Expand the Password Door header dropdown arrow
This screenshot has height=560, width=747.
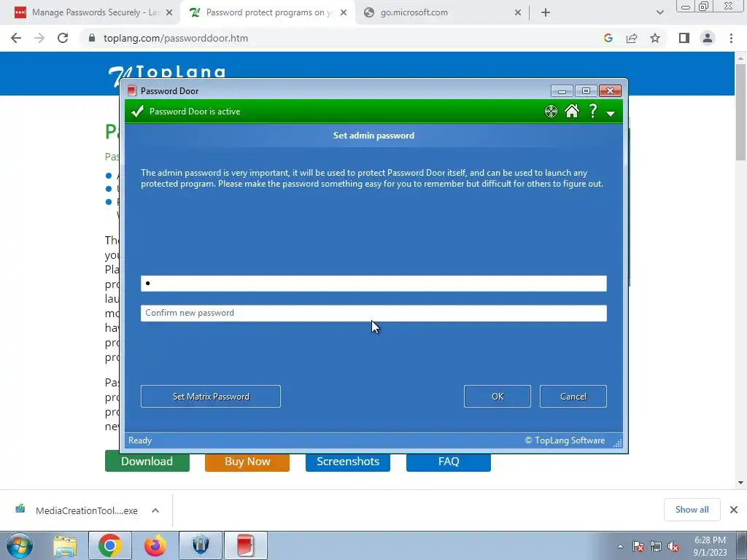click(611, 113)
